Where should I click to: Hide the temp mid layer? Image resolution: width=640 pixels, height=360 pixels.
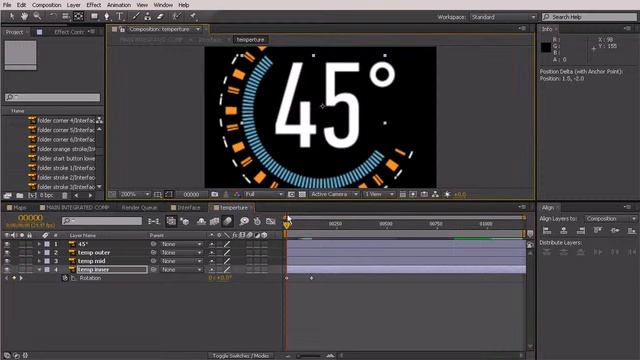pos(7,261)
